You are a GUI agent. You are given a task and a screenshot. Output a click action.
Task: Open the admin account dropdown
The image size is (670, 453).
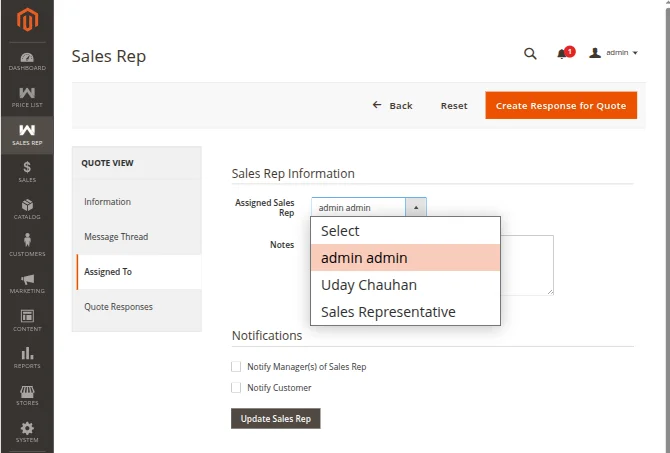pyautogui.click(x=614, y=53)
